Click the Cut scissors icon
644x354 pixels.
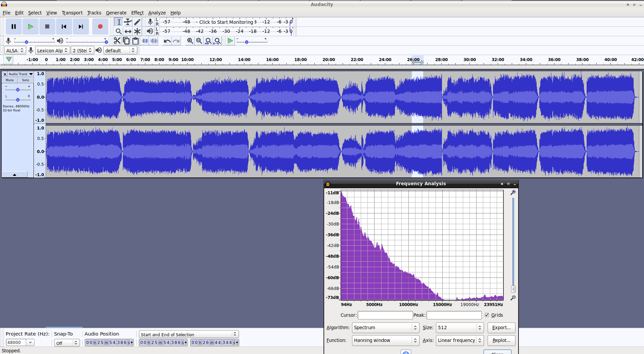(117, 41)
